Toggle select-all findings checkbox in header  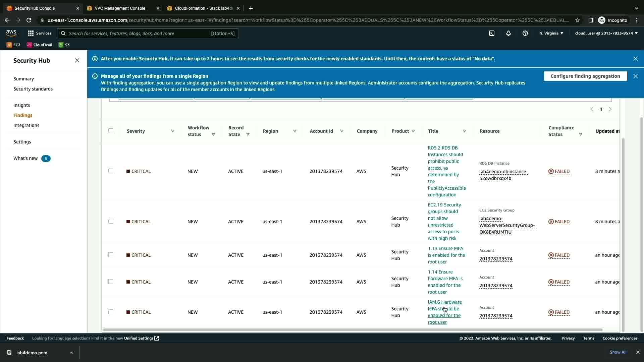tap(111, 131)
